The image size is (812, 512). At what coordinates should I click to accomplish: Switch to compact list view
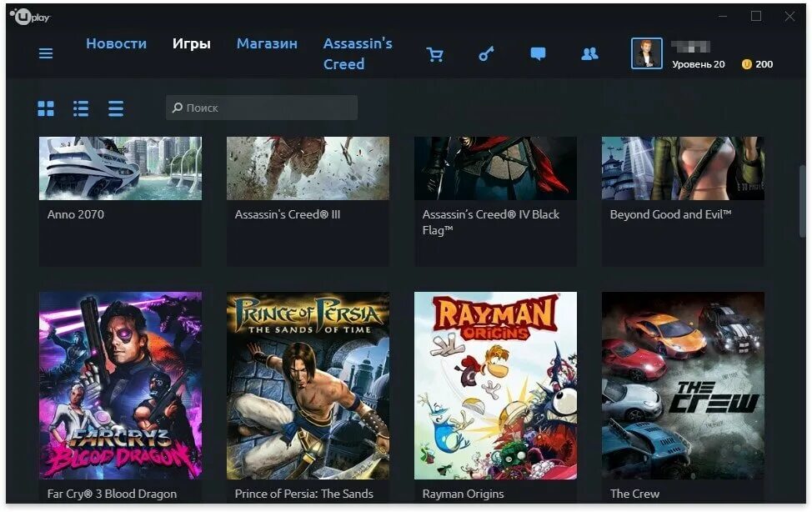[x=116, y=108]
